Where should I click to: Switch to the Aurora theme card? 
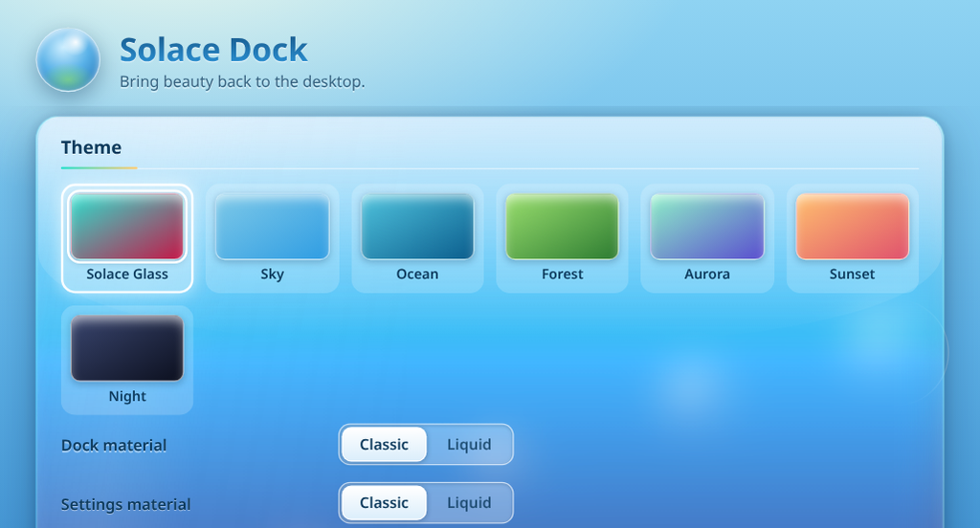[707, 238]
